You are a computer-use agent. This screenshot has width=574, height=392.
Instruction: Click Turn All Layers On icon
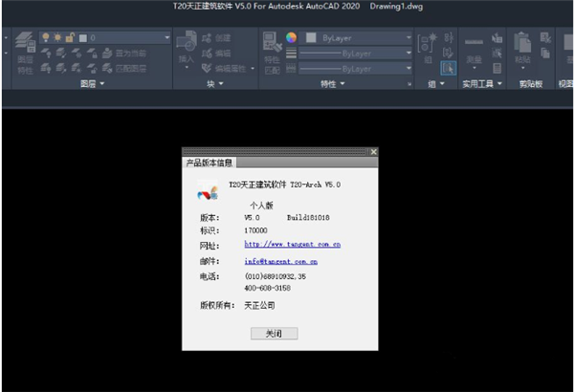[46, 68]
